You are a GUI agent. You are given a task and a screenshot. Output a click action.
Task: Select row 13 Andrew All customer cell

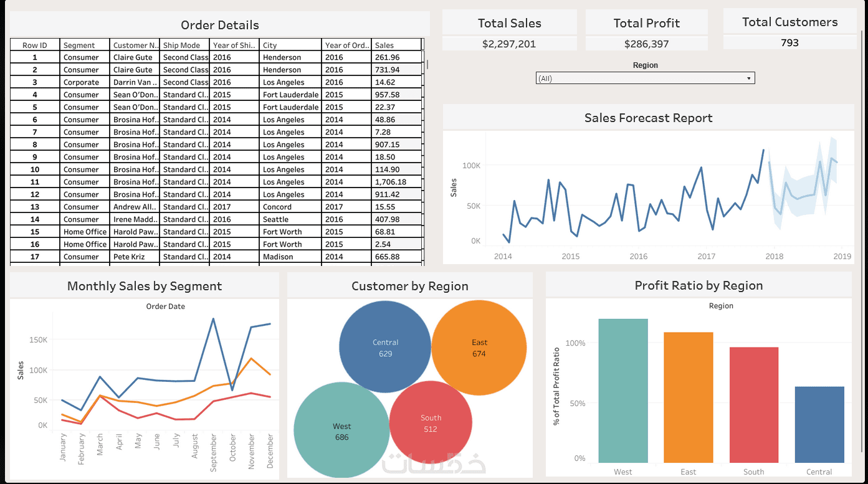[135, 207]
